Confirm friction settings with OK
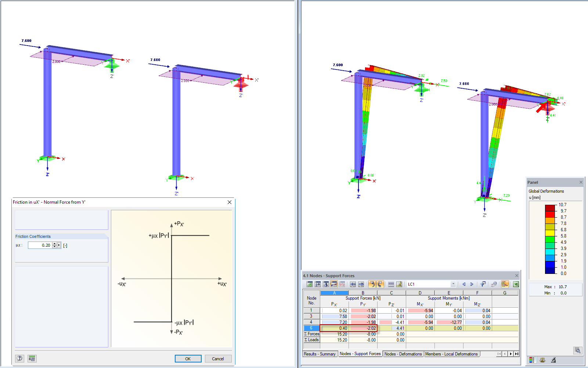Screen dimensions: 588x368 click(x=188, y=358)
